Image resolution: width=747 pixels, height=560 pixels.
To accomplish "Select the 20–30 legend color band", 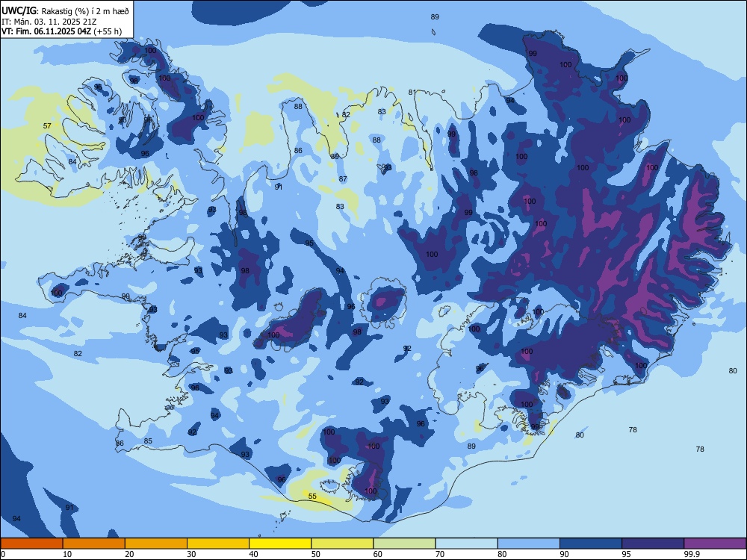I will pos(156,544).
